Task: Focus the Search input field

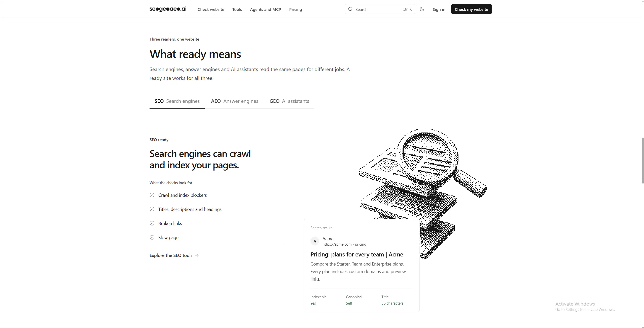Action: 380,9
